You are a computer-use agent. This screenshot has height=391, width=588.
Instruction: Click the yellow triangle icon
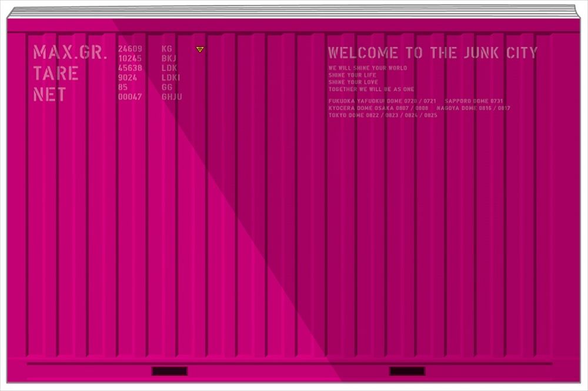click(x=200, y=49)
